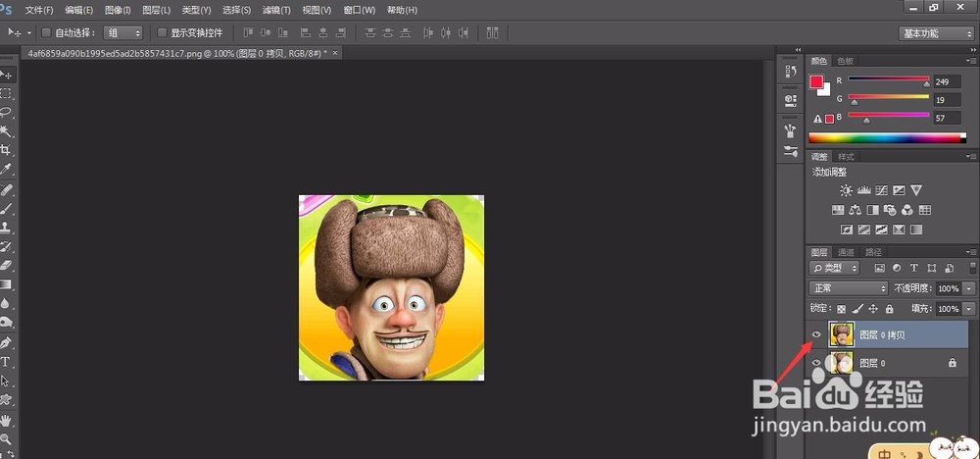980x459 pixels.
Task: Select the Eraser tool
Action: (x=6, y=265)
